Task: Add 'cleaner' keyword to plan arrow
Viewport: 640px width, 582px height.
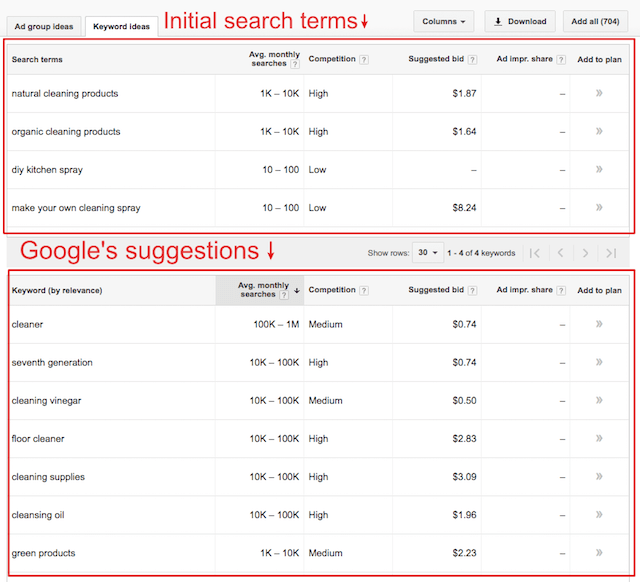Action: [x=599, y=324]
